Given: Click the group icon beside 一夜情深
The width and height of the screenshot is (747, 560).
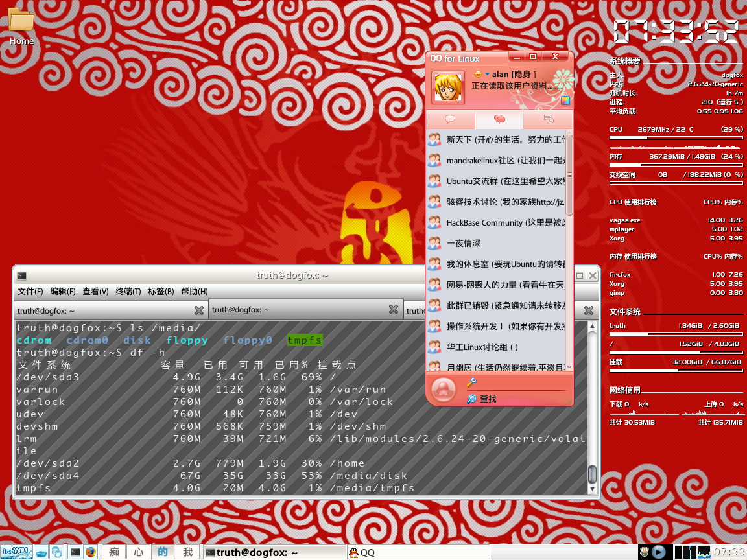Looking at the screenshot, I should click(x=434, y=243).
